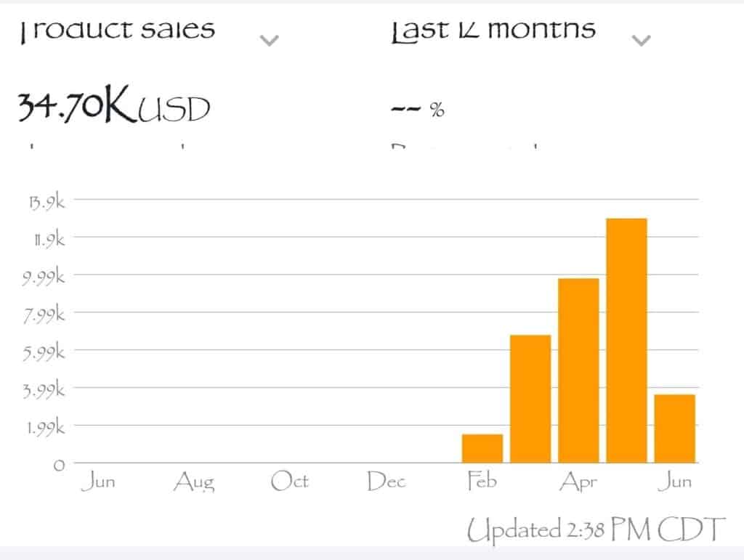Click the 13.9k y-axis label

(46, 202)
